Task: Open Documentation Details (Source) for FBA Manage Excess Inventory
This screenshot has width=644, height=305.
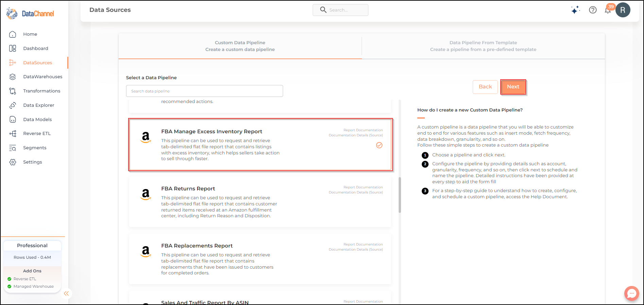Action: 355,135
